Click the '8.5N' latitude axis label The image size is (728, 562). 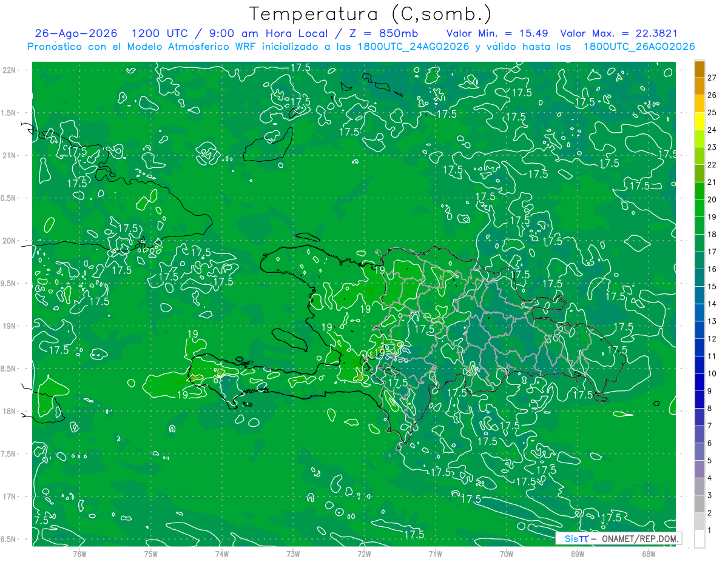(9, 369)
